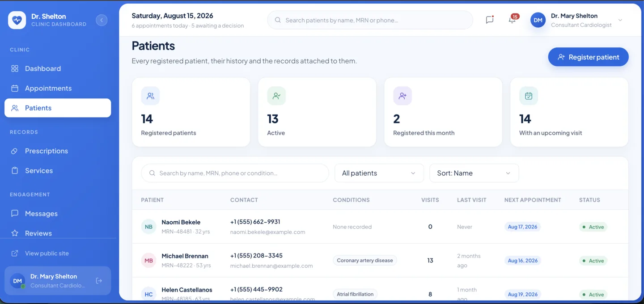This screenshot has width=644, height=304.
Task: Click the external link icon beside View public site
Action: 15,253
